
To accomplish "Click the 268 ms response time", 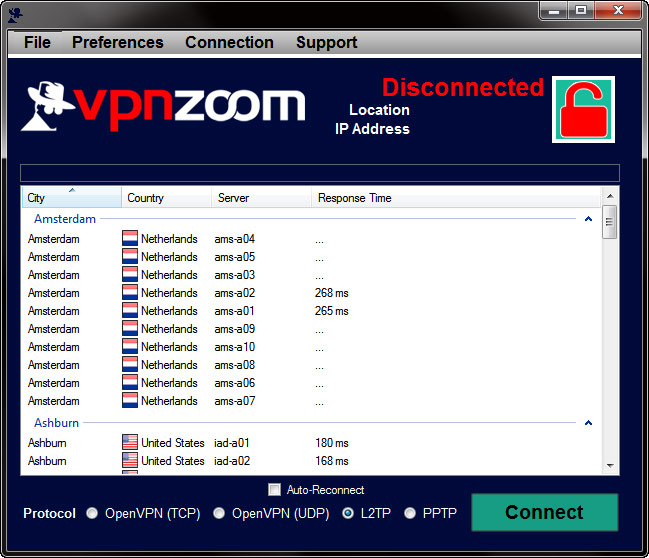I will click(332, 293).
